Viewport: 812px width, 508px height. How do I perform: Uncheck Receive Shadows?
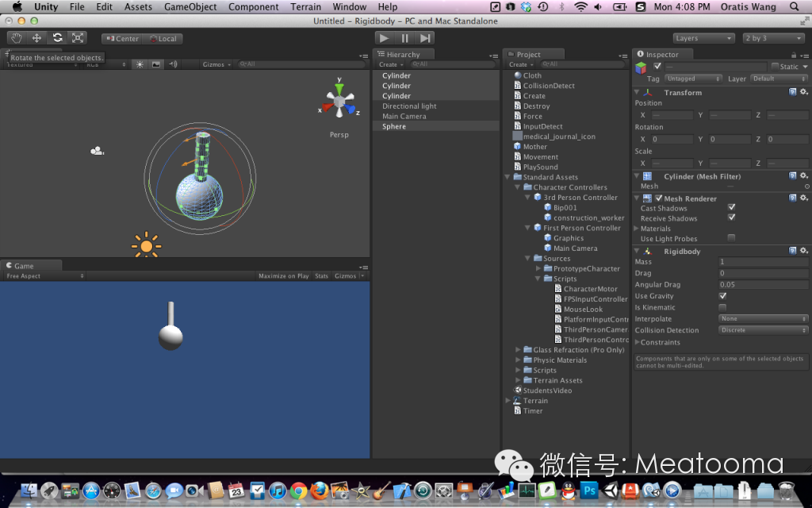pos(731,217)
